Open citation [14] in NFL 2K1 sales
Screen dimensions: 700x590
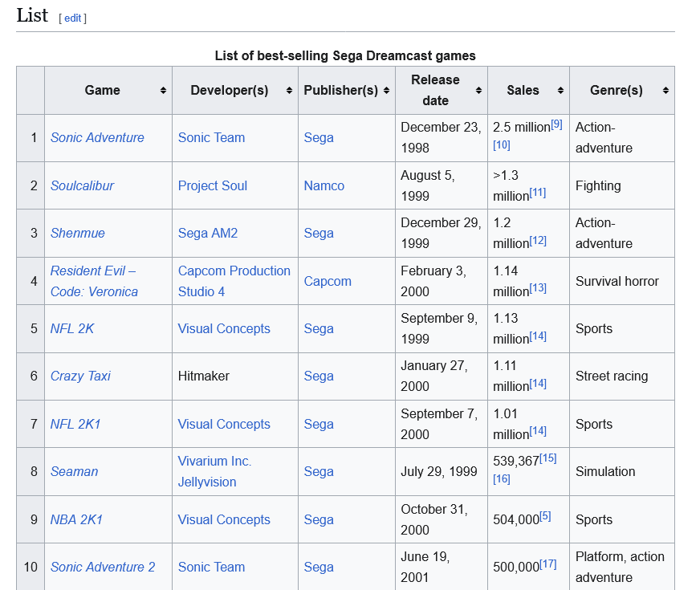point(538,431)
